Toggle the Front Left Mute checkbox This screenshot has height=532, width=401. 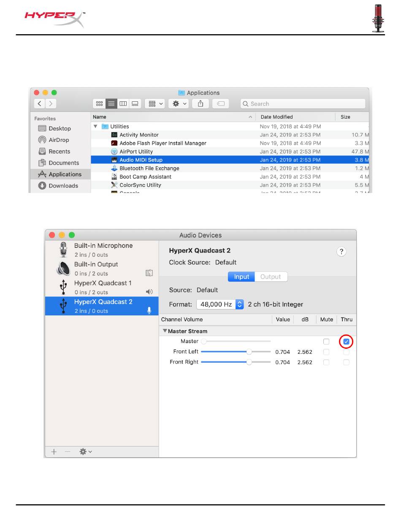click(326, 352)
